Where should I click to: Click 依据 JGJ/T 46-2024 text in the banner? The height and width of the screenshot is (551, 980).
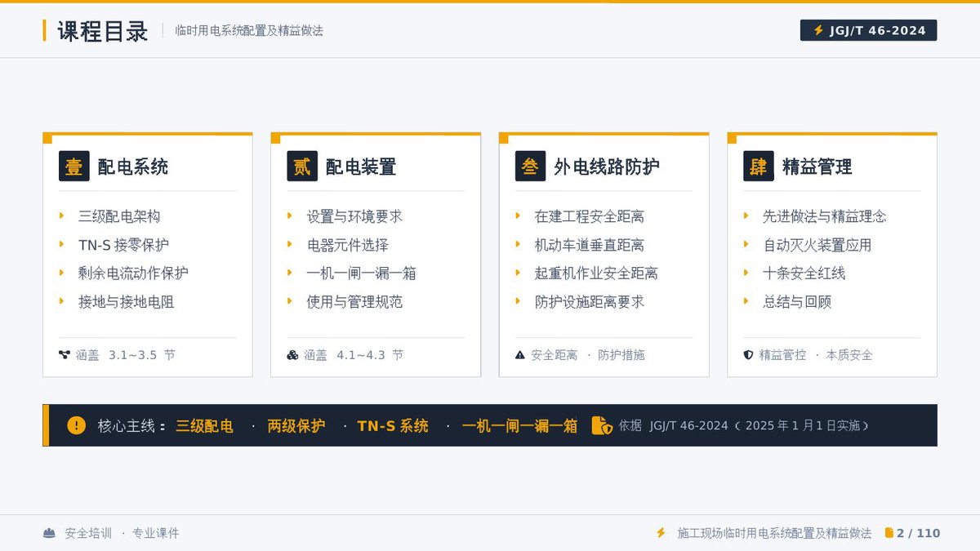(x=673, y=425)
